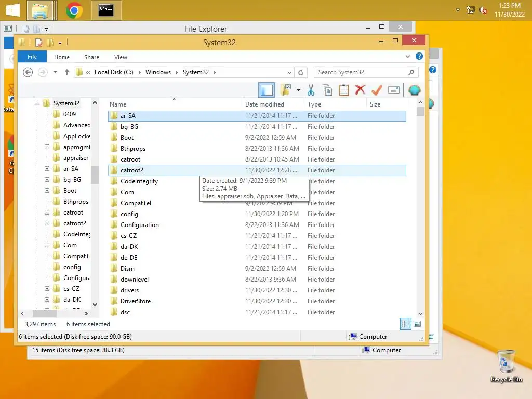Open address bar history dropdown
This screenshot has width=532, height=399.
coord(289,72)
